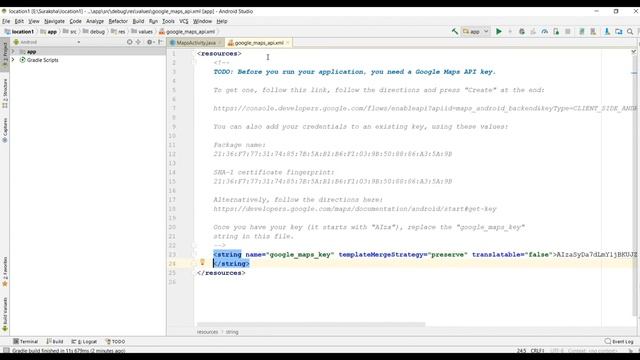The image size is (640, 360).
Task: Click the location1 breadcrumb
Action: point(19,31)
